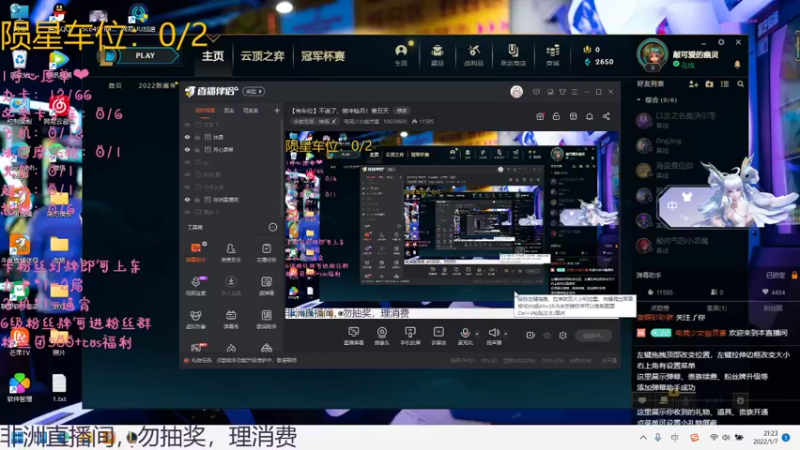Expand speaker options arrow
The height and width of the screenshot is (450, 800).
[x=506, y=334]
